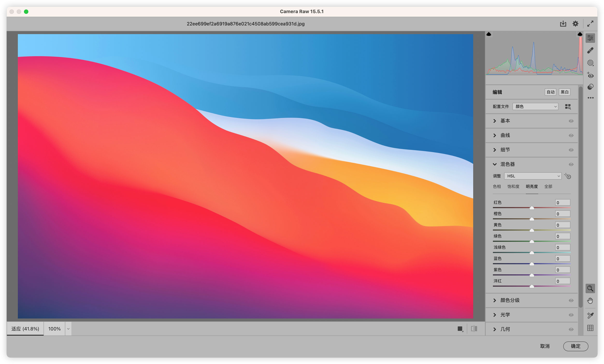Select the Edit sliders panel icon

pyautogui.click(x=590, y=38)
